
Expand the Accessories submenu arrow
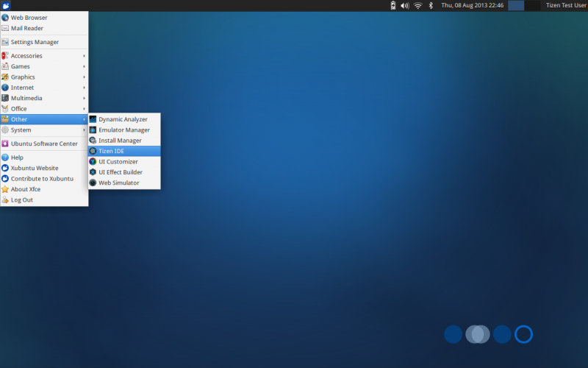(x=84, y=56)
